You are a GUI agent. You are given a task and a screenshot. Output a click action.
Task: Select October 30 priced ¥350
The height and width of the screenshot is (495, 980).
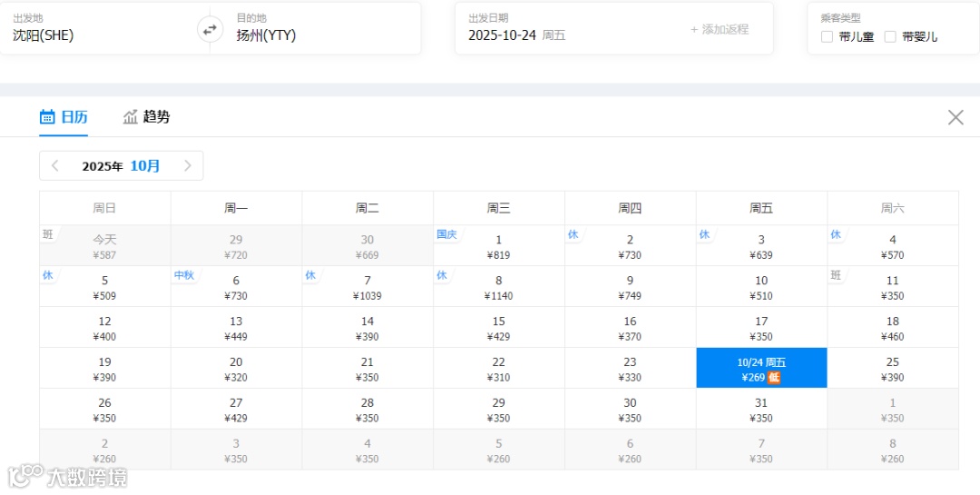pyautogui.click(x=630, y=409)
